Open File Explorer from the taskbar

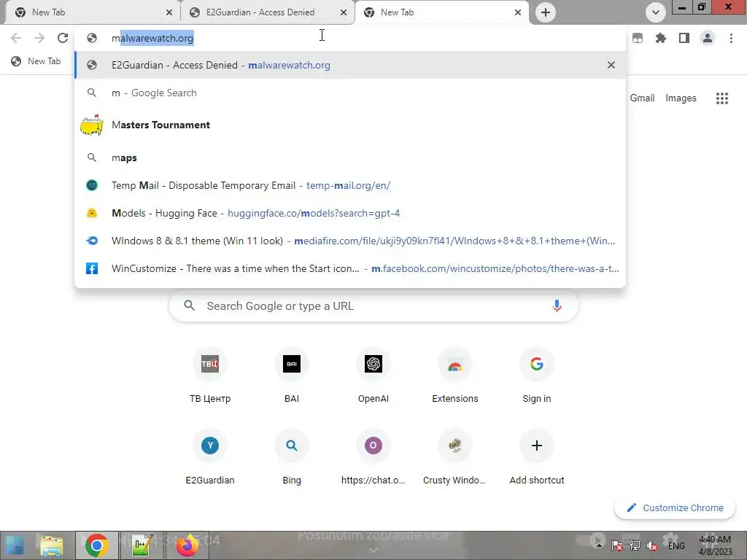click(52, 545)
